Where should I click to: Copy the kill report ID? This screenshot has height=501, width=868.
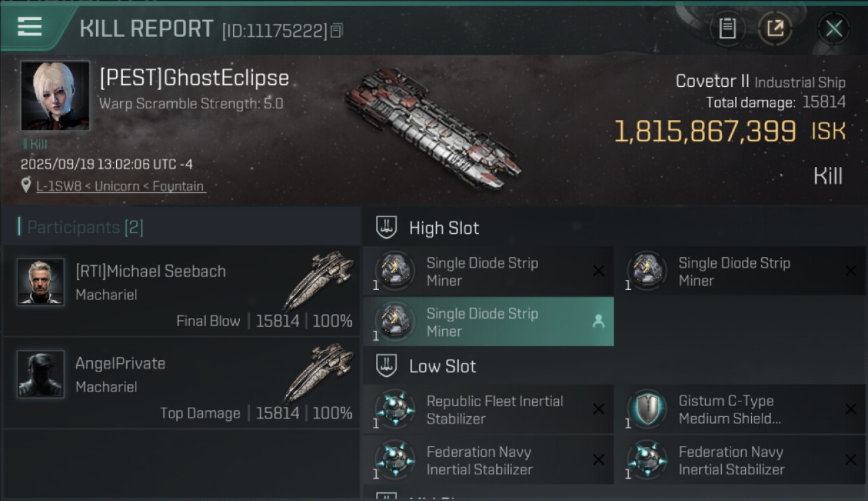(337, 30)
